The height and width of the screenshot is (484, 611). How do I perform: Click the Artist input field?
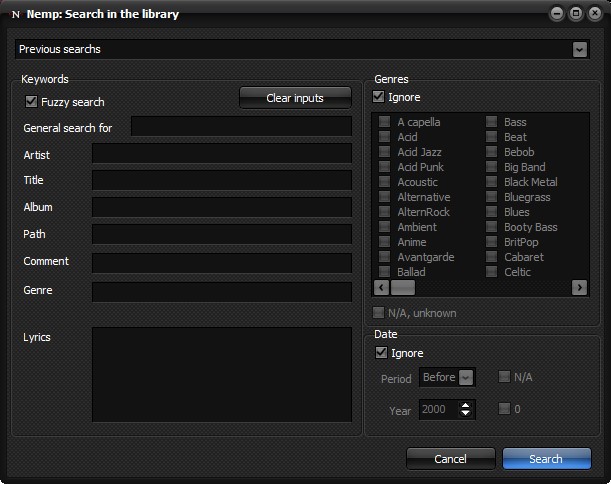[x=222, y=153]
